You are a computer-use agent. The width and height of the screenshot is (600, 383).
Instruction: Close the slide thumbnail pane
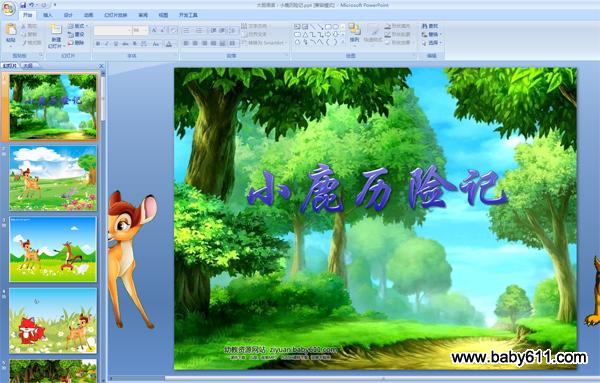(x=101, y=66)
